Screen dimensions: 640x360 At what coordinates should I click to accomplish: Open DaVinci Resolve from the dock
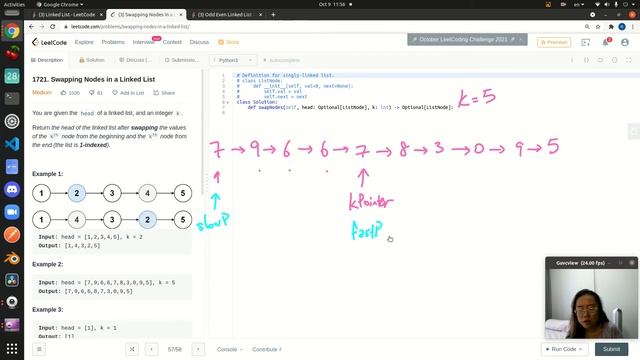tap(12, 280)
